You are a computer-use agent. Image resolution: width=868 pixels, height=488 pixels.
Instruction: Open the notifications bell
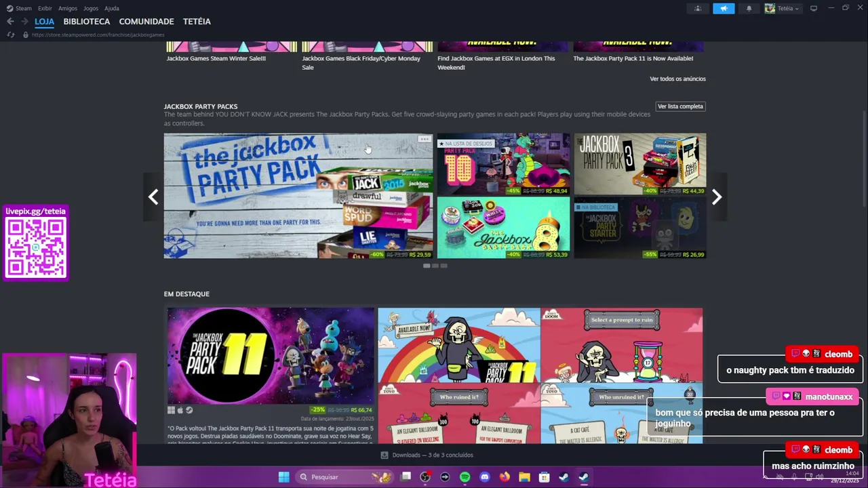click(x=749, y=8)
